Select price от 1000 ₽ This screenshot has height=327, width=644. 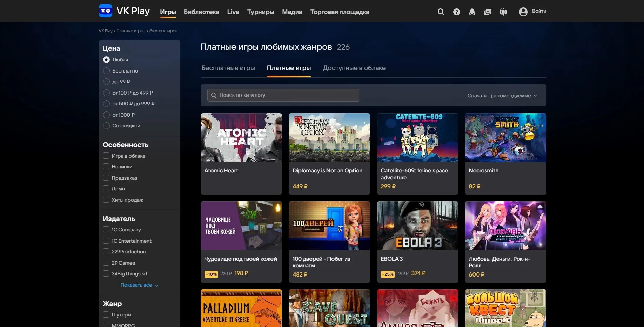click(106, 115)
